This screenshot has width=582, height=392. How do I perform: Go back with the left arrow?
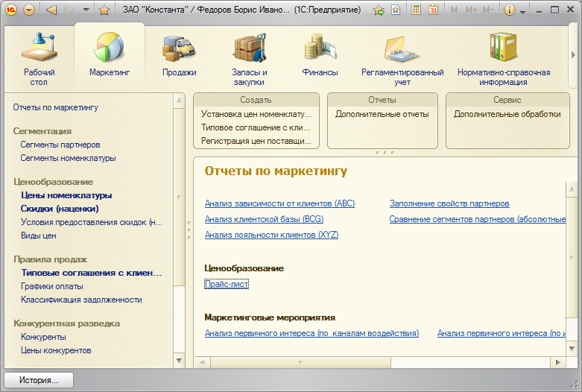[x=51, y=10]
